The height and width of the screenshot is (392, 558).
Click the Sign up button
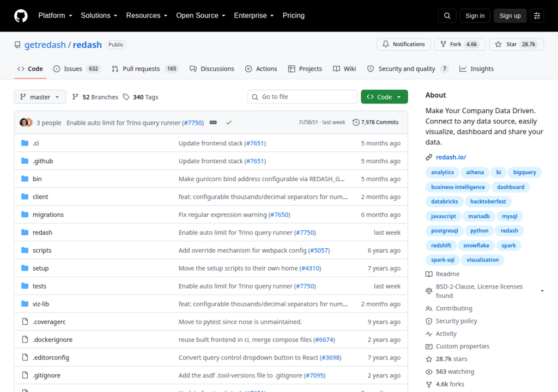[x=510, y=16]
